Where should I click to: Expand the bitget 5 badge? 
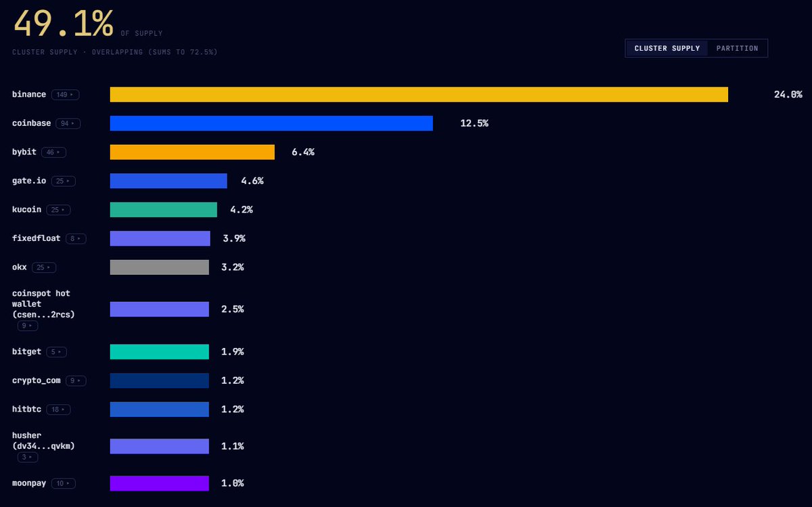(57, 352)
